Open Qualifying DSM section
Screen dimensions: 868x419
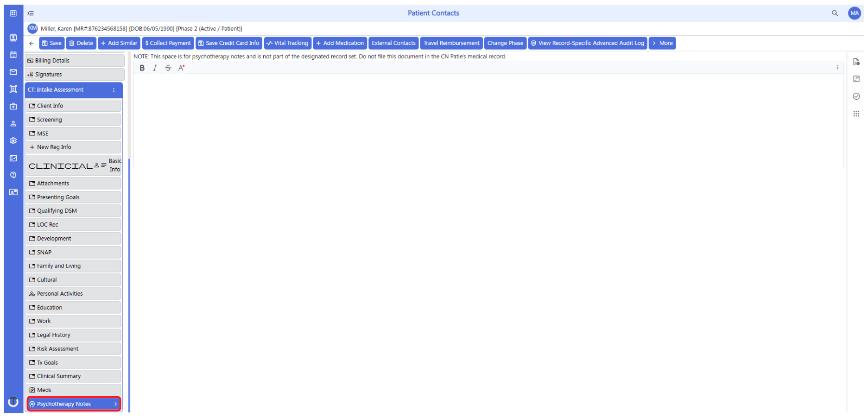click(74, 211)
